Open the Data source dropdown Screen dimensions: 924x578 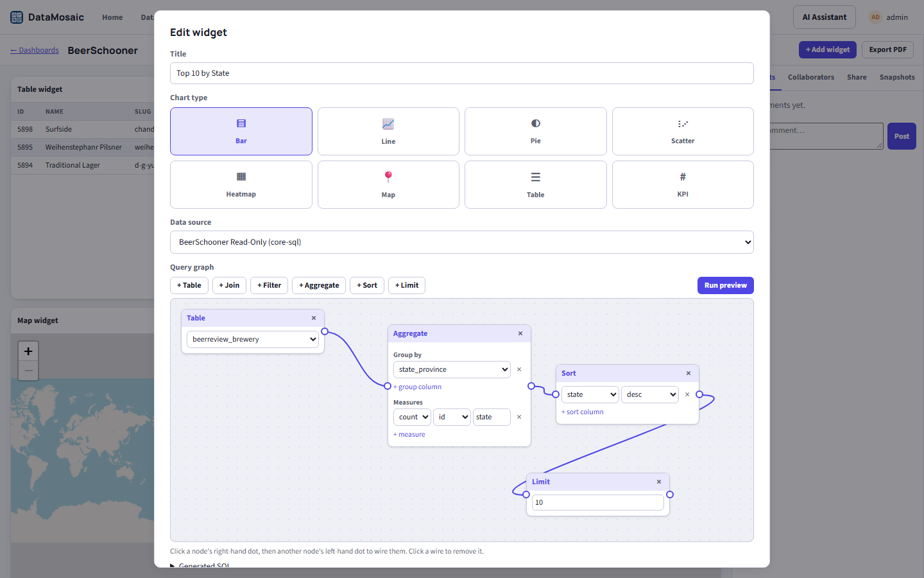click(462, 242)
